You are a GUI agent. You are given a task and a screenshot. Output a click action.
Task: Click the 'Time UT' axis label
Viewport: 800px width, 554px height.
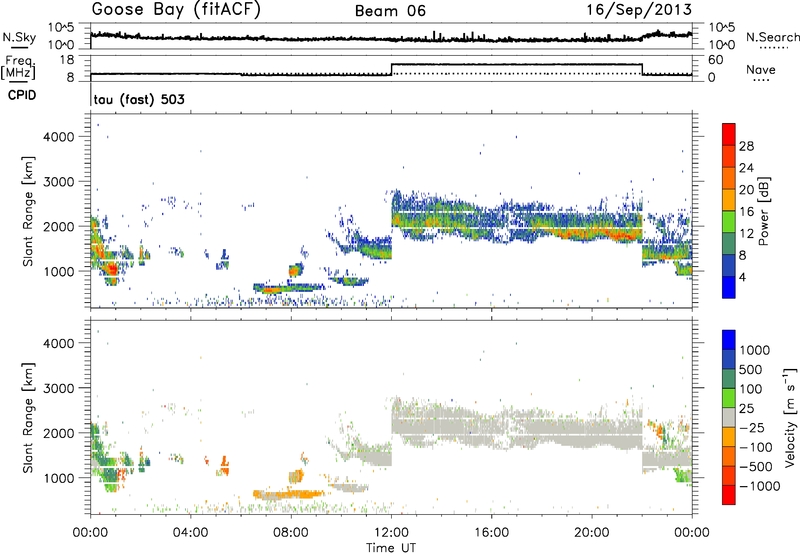coord(391,548)
